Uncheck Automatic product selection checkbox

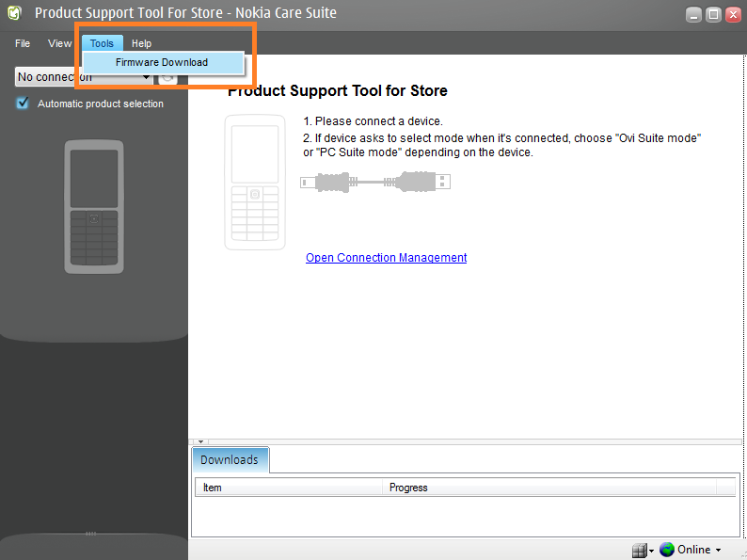(23, 104)
